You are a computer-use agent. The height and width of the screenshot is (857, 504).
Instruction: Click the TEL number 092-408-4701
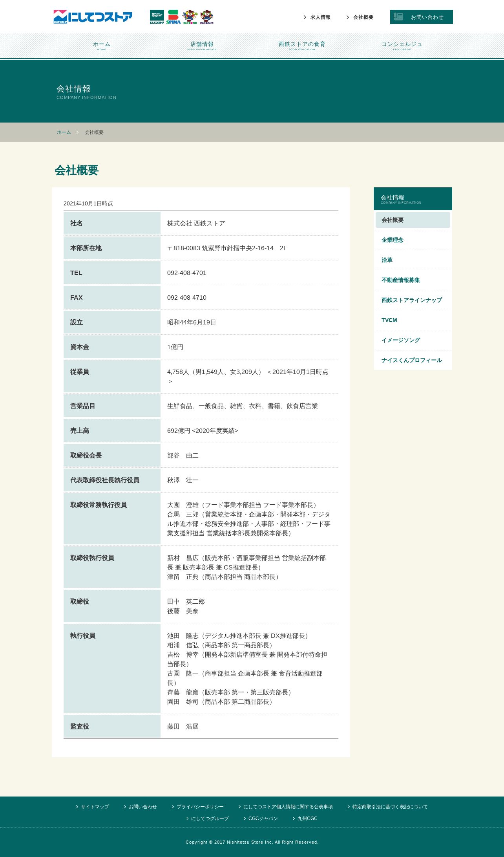pyautogui.click(x=187, y=273)
